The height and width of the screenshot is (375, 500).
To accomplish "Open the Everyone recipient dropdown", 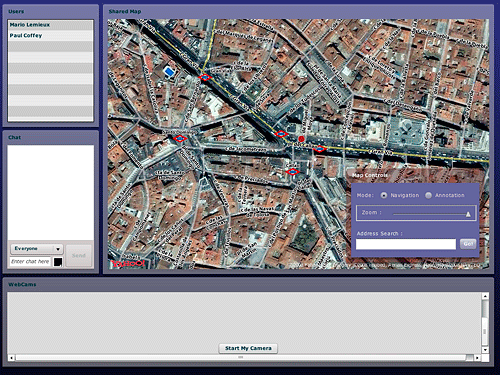I will [37, 249].
